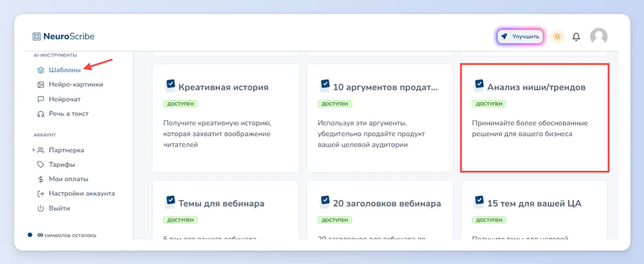Click Выйти to log out
644x264 pixels.
pos(59,208)
